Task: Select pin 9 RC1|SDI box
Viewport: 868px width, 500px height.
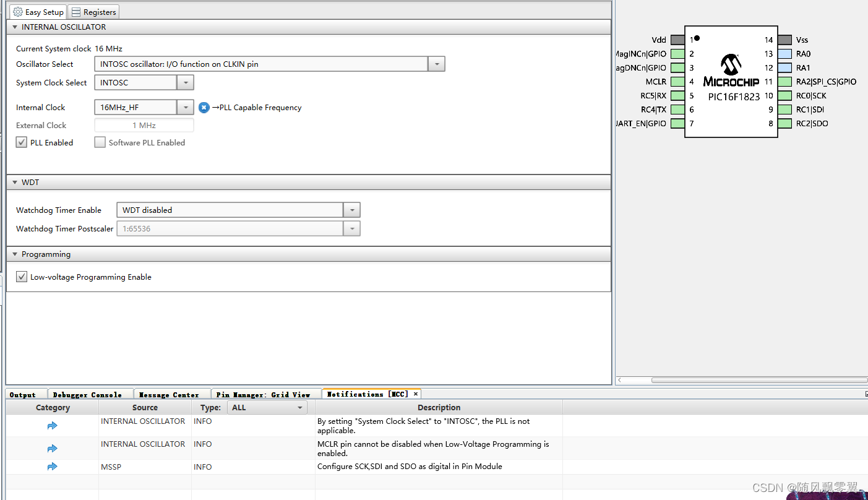Action: (x=784, y=110)
